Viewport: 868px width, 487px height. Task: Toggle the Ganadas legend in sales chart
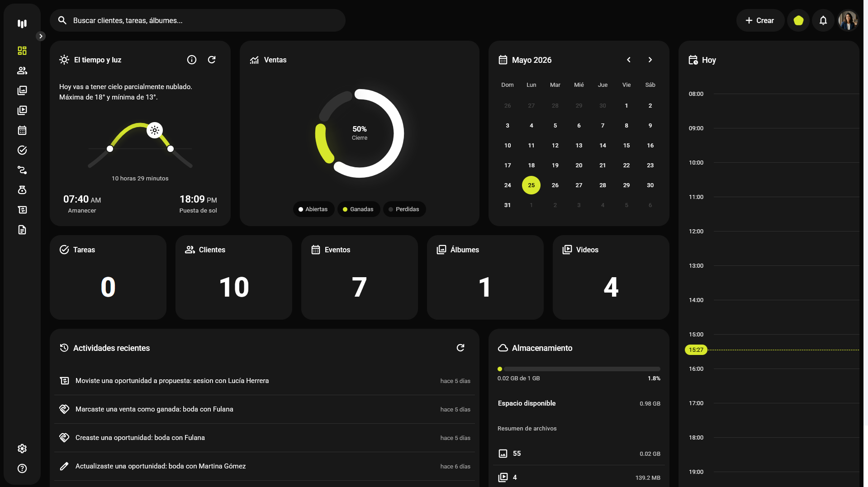pos(359,209)
